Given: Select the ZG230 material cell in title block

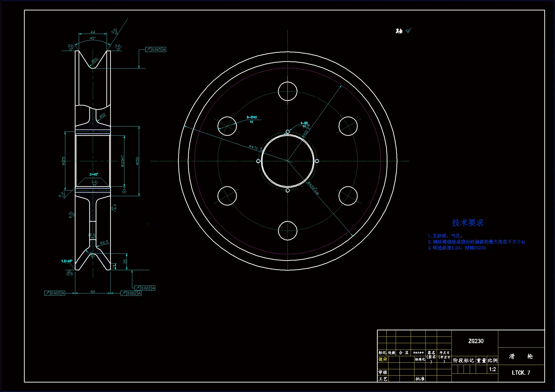Looking at the screenshot, I should pos(476,341).
